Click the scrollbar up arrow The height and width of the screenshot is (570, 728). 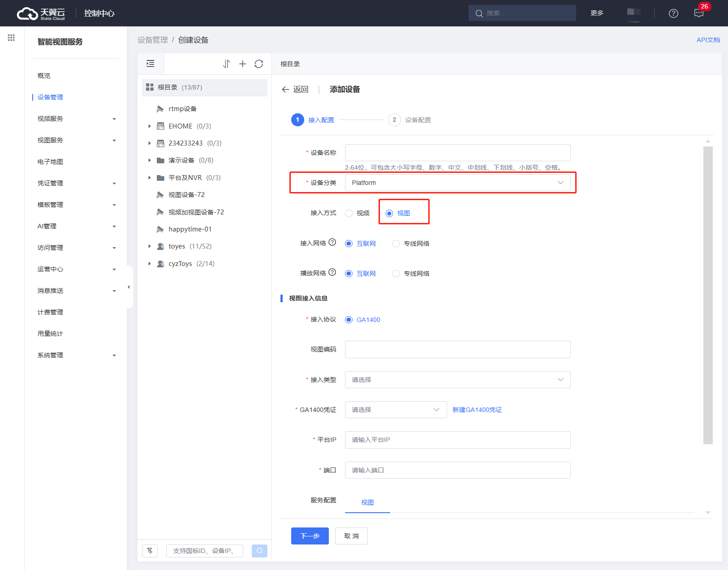tap(708, 141)
